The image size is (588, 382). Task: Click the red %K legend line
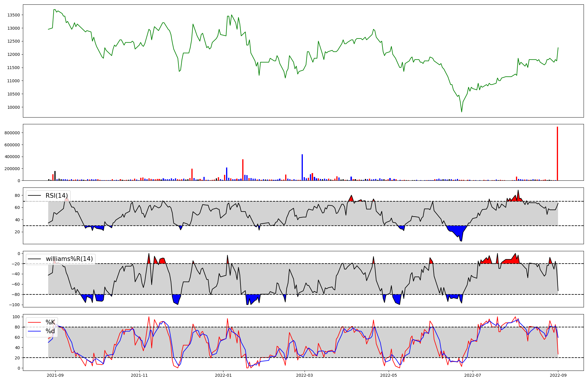pos(34,322)
